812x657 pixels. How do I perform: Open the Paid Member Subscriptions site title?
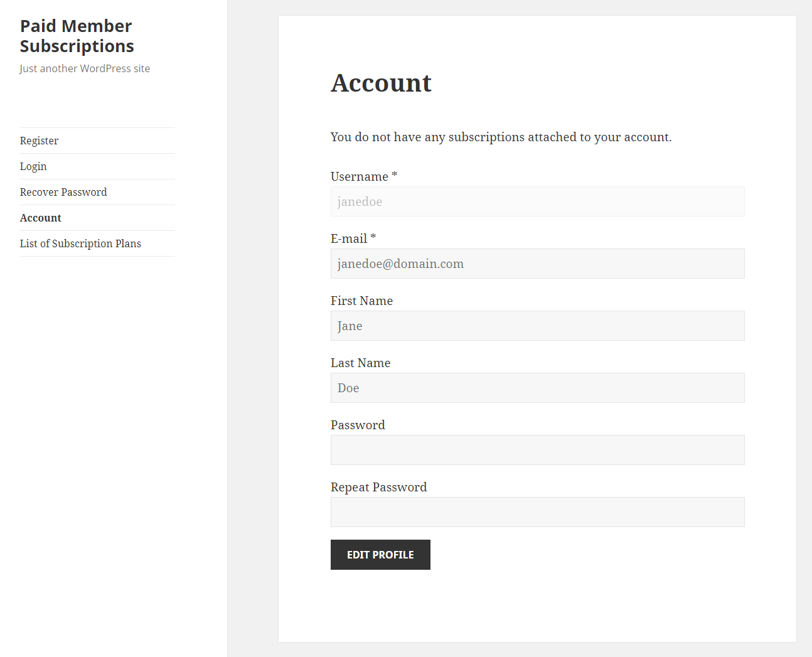77,36
